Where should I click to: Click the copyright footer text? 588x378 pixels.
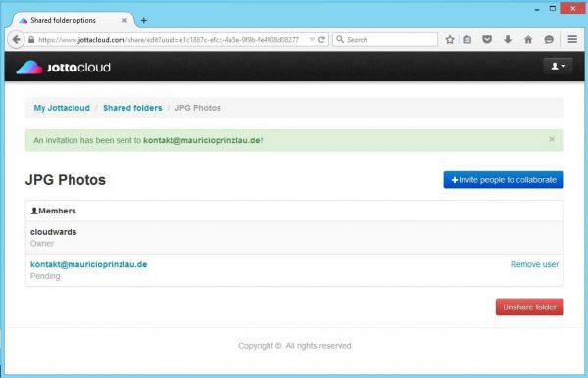(294, 346)
